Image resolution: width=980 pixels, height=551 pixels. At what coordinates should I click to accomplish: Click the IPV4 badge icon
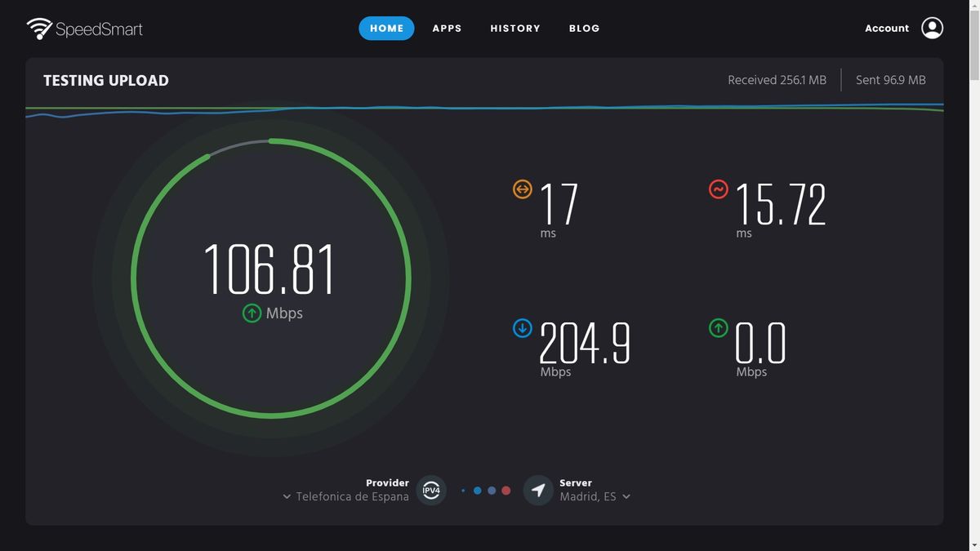pos(430,490)
